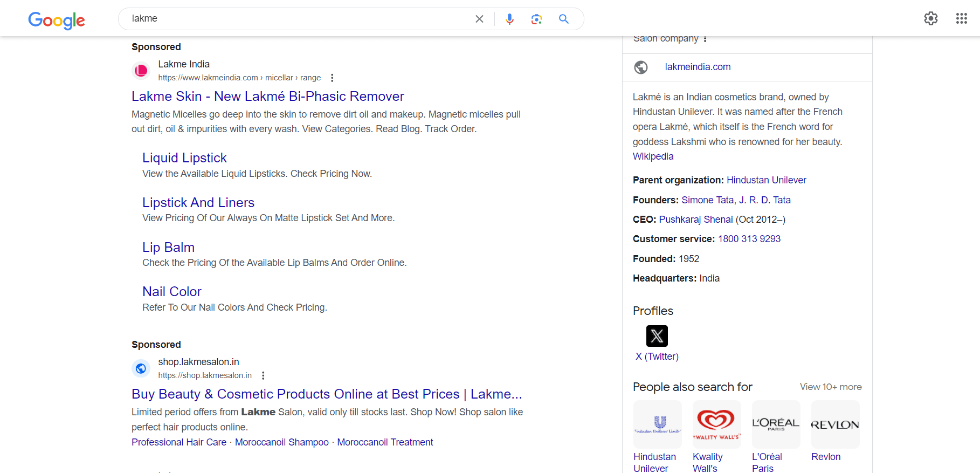The height and width of the screenshot is (473, 980).
Task: Click Lakme India ad URL text
Action: tap(239, 78)
